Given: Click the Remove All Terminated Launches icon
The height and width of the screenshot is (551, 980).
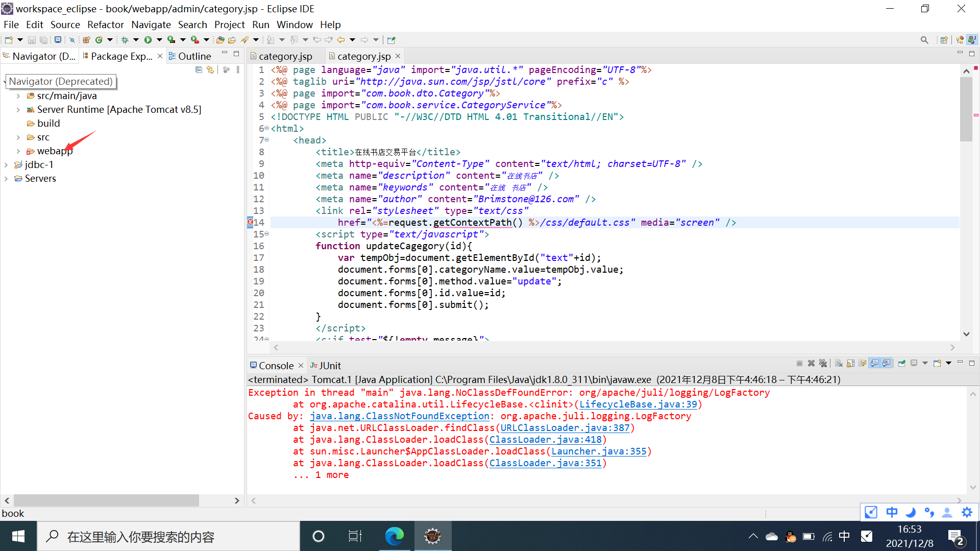Looking at the screenshot, I should click(823, 363).
